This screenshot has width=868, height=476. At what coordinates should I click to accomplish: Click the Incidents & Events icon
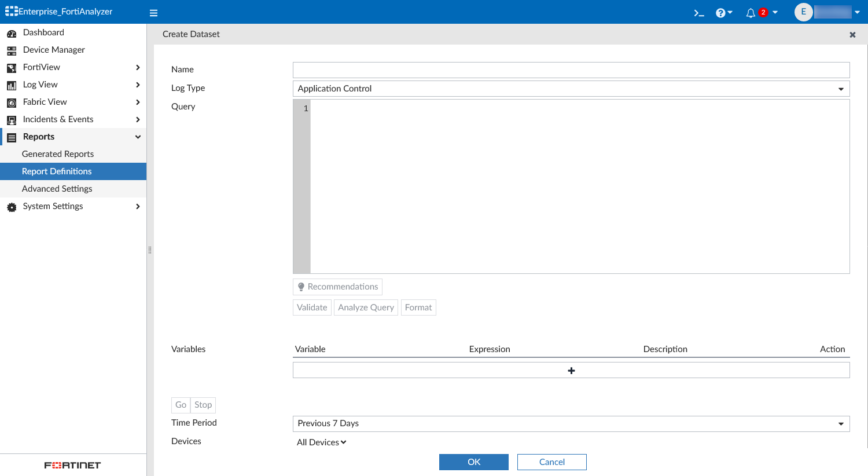12,120
